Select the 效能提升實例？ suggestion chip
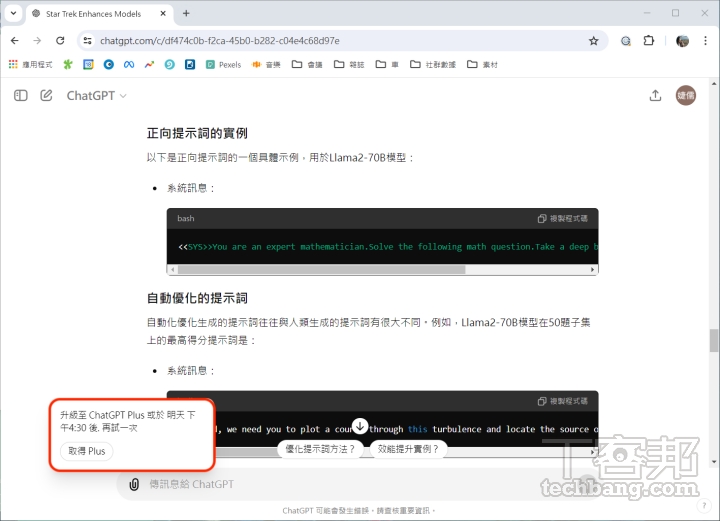 [408, 449]
